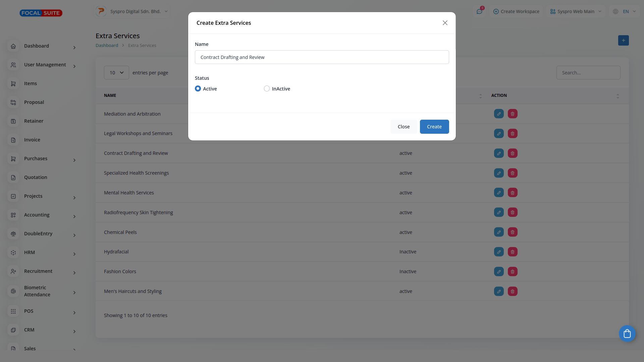Click delete icon for Chemical Peels row
644x362 pixels.
(x=513, y=232)
